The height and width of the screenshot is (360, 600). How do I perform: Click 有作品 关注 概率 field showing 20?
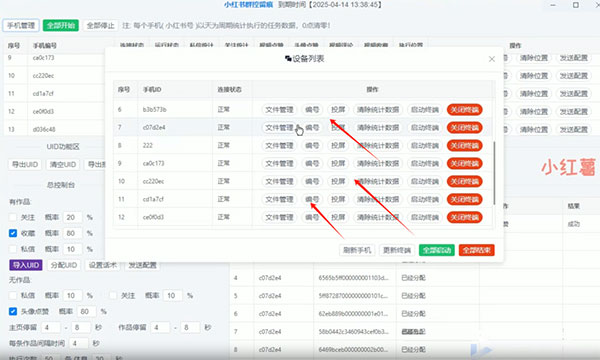point(73,218)
